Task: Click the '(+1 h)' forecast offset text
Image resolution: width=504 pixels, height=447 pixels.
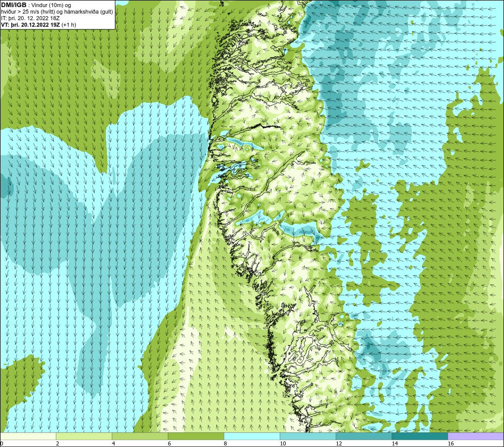Action: pyautogui.click(x=69, y=25)
